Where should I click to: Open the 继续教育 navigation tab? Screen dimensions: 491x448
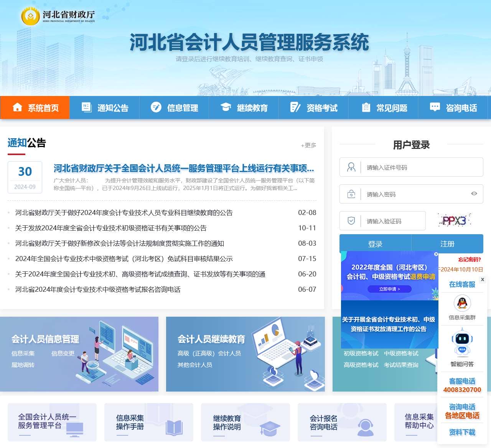244,108
